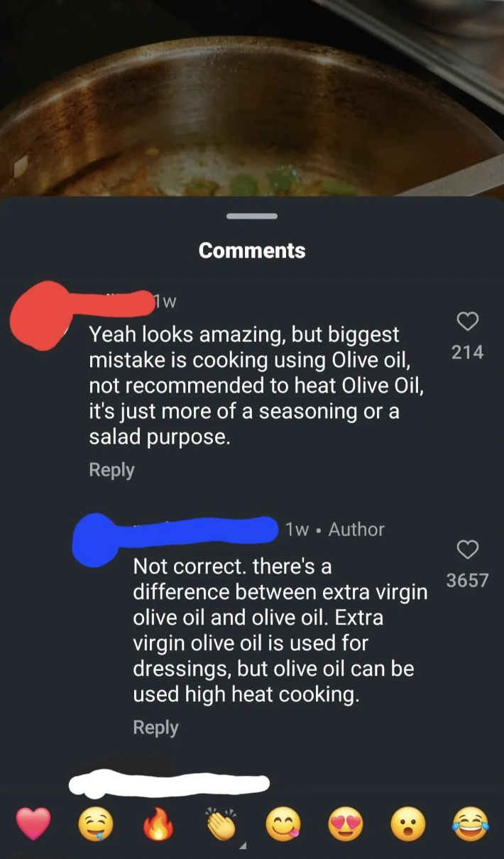Tap the Comments header title
The width and height of the screenshot is (504, 859).
pos(252,251)
